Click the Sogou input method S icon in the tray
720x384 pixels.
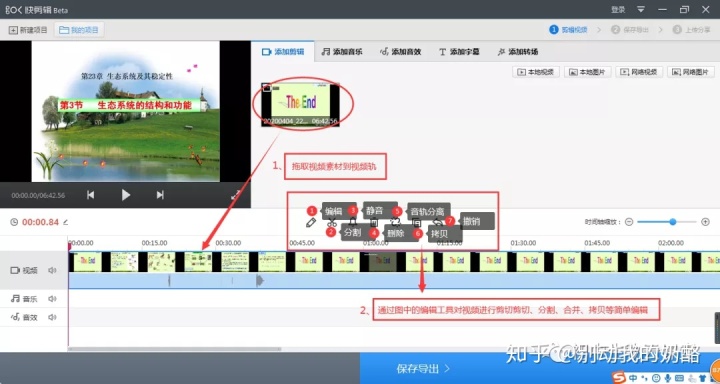pos(619,377)
